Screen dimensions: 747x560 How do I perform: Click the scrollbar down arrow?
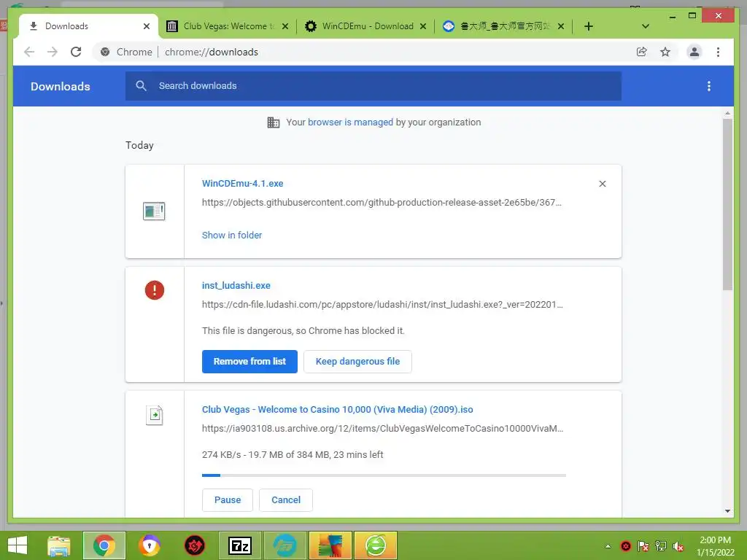point(727,511)
